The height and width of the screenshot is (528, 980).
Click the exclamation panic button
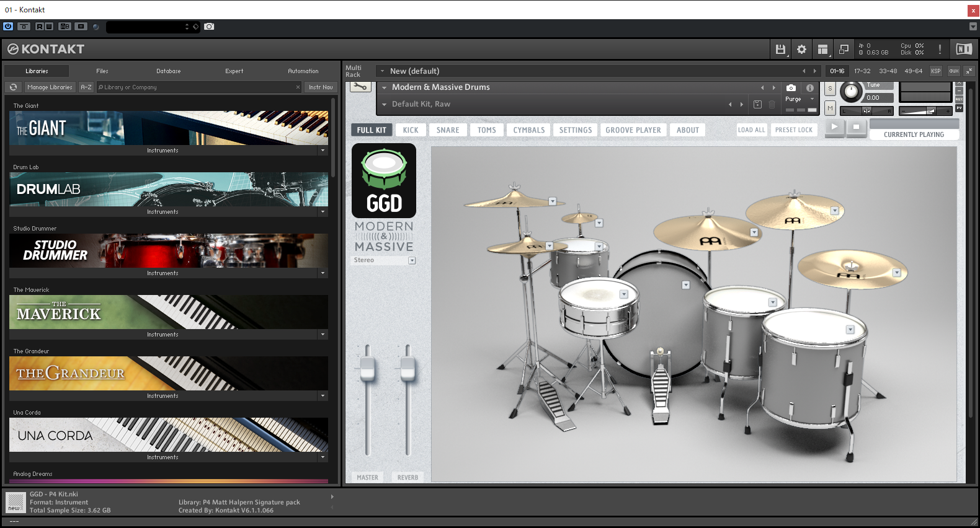[940, 49]
